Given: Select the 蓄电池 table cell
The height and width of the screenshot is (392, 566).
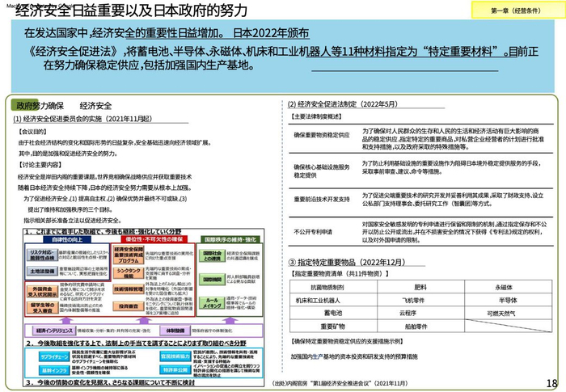Looking at the screenshot, I should tap(333, 313).
